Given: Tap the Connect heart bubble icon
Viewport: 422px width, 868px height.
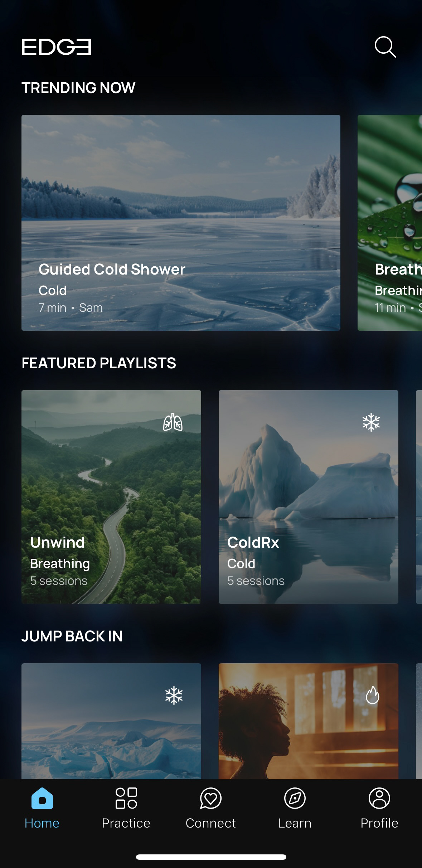Looking at the screenshot, I should click(211, 798).
